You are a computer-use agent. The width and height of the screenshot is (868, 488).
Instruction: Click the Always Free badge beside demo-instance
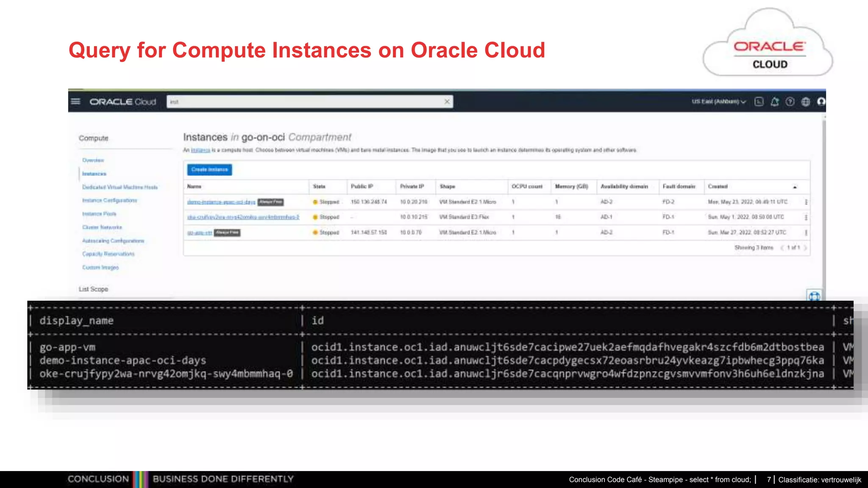pyautogui.click(x=271, y=202)
